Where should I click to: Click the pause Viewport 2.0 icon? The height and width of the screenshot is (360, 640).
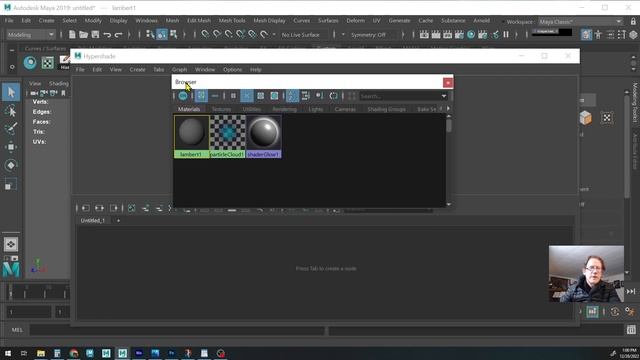(506, 35)
